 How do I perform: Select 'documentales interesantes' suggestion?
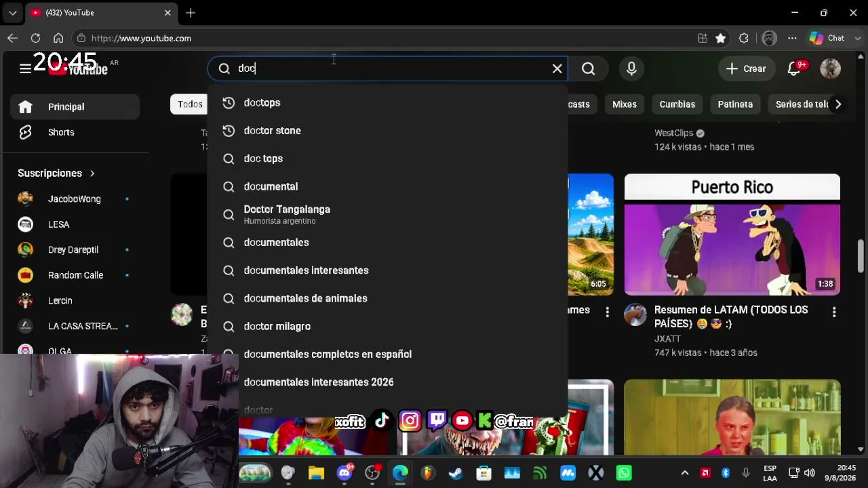click(387, 270)
